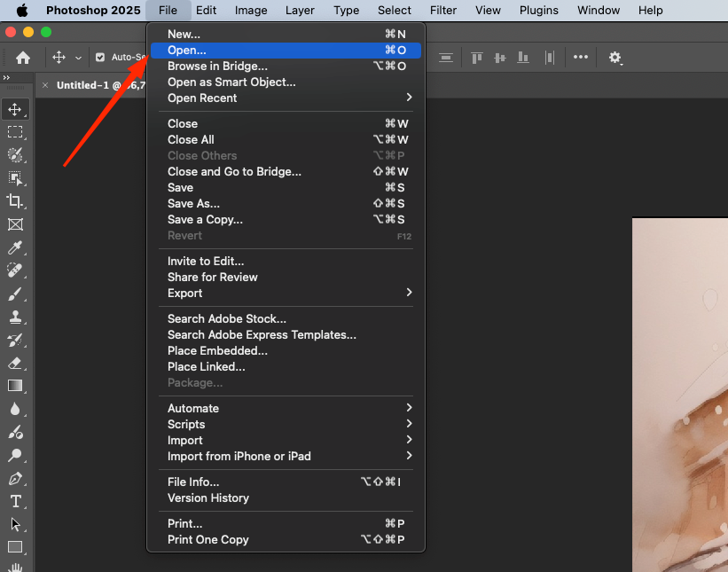Click the Home icon in options bar
Viewport: 728px width, 572px height.
click(x=23, y=58)
